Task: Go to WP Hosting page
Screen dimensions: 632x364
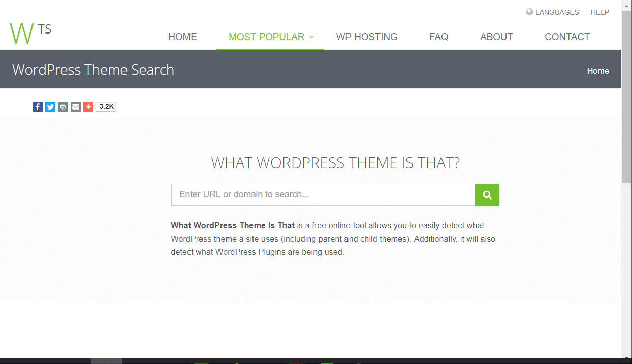Action: [367, 37]
